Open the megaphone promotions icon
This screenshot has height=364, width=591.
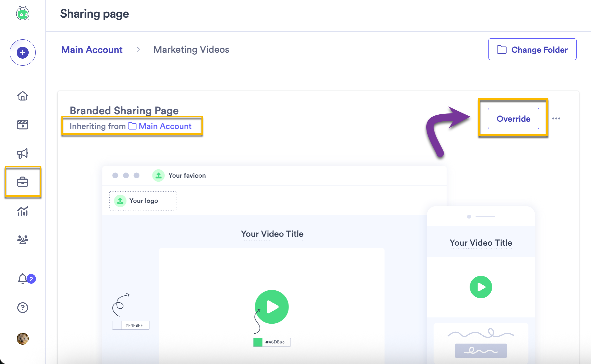click(22, 153)
